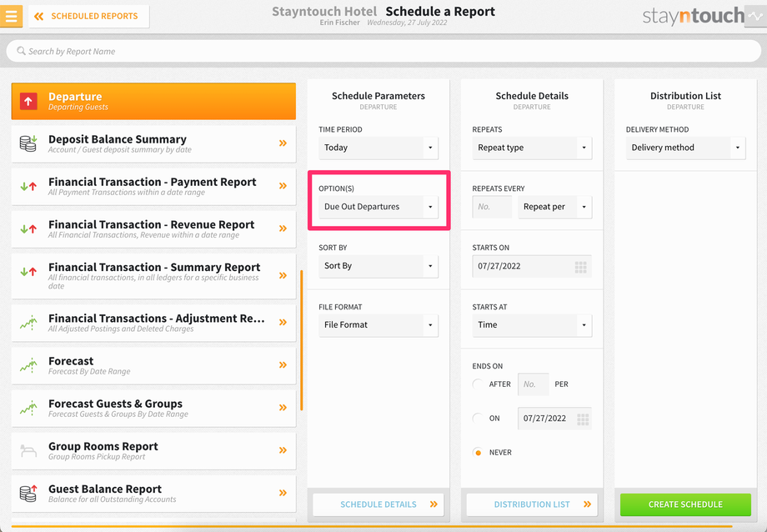Select Financial Transaction - Summary Report
This screenshot has width=767, height=532.
[153, 275]
